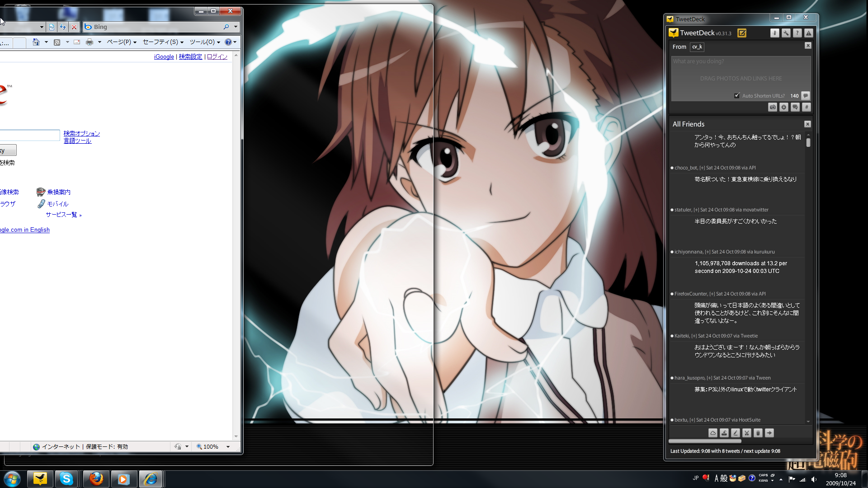The image size is (868, 488).
Task: Click Bing search magnifier icon
Action: (x=226, y=27)
